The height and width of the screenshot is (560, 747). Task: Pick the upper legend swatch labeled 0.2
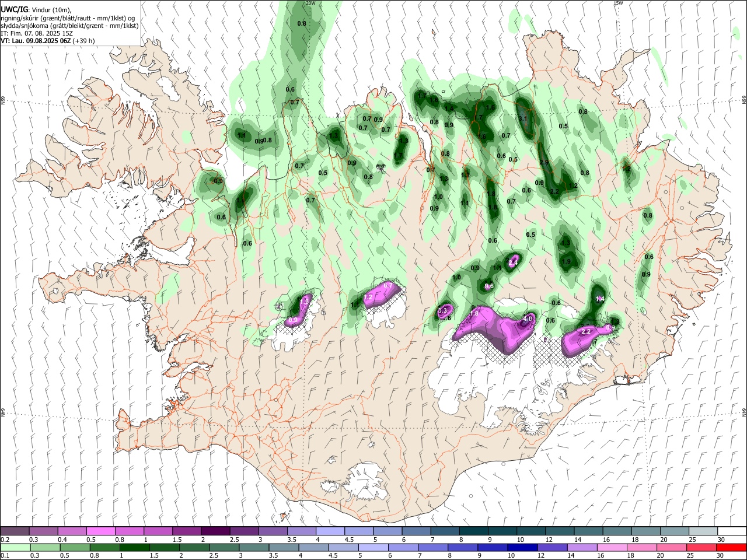(15, 531)
